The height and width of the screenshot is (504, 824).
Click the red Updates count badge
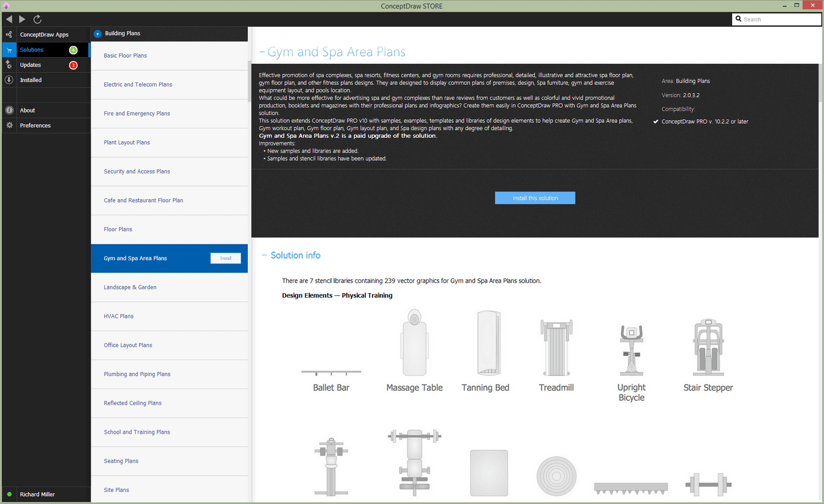(x=73, y=65)
